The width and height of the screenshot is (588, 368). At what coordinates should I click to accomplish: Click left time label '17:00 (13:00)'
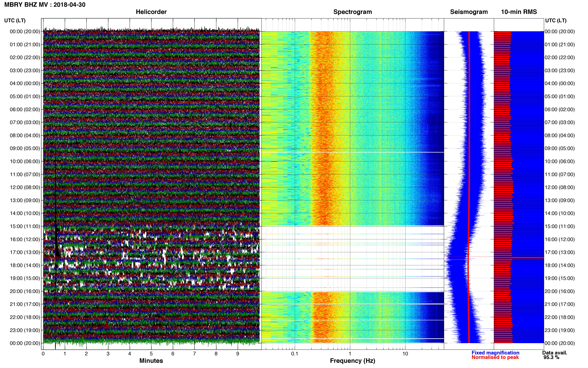tap(25, 252)
